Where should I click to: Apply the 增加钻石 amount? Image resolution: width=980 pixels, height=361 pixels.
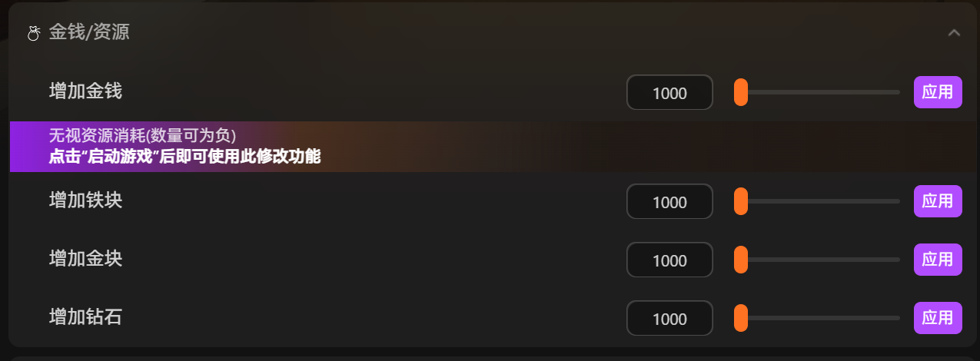[938, 318]
